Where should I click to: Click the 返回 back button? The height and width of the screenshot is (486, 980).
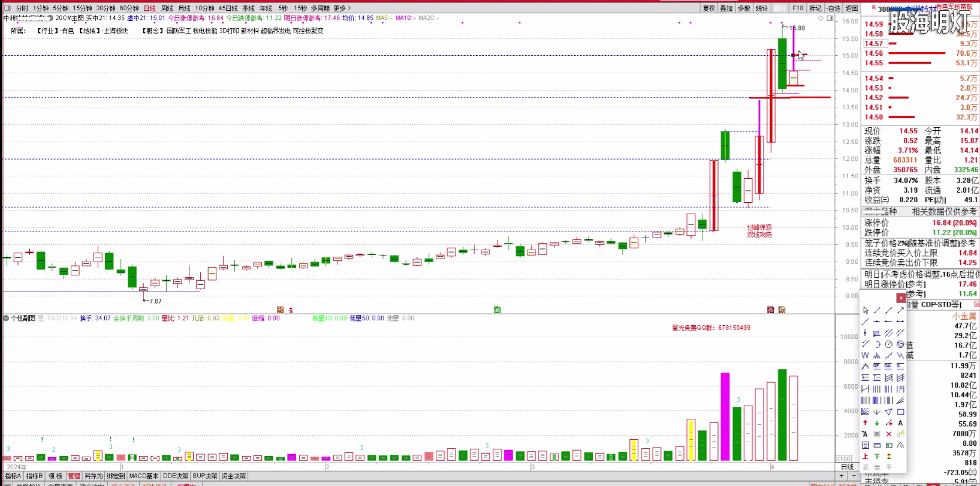tap(852, 8)
